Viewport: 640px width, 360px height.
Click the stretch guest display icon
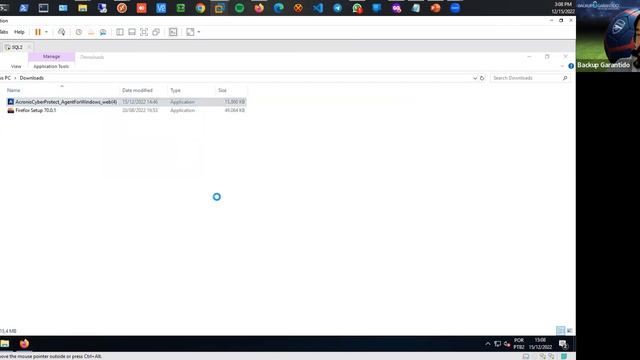(190, 32)
